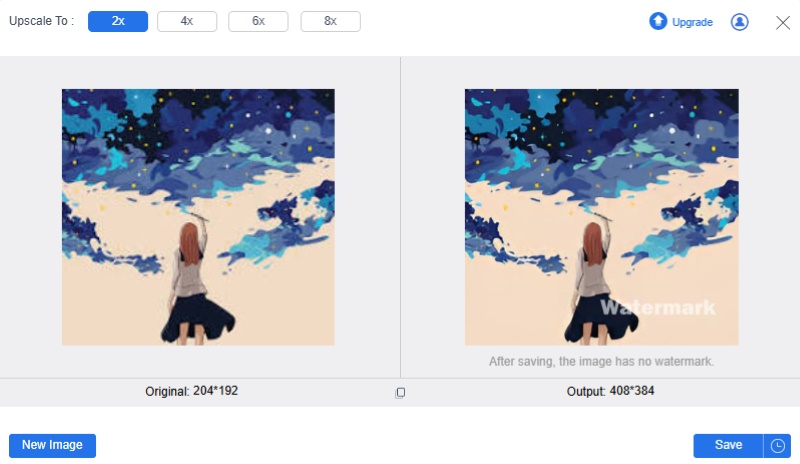Click the 'After saving' watermark notice
Image resolution: width=800 pixels, height=464 pixels.
pos(601,361)
